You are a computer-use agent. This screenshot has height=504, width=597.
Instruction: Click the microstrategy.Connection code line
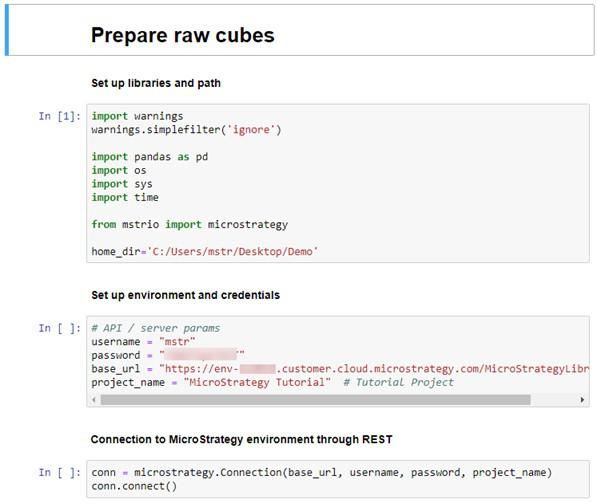coord(322,472)
